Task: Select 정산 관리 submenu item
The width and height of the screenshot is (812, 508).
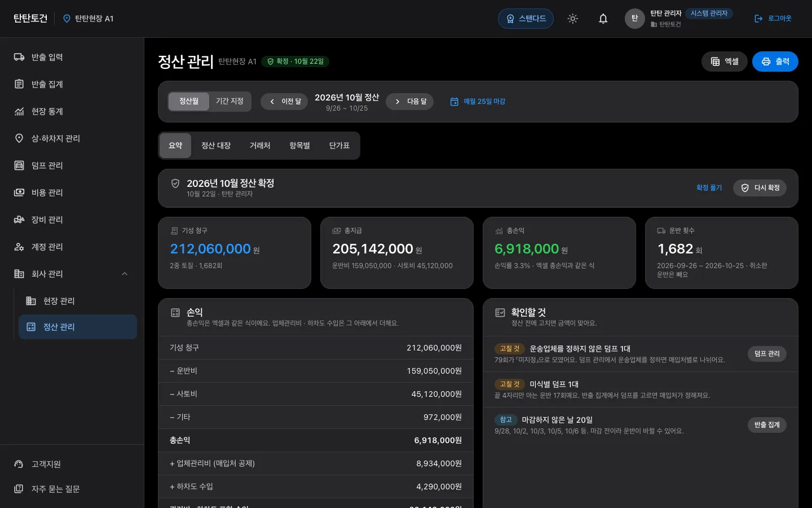Action: coord(78,327)
